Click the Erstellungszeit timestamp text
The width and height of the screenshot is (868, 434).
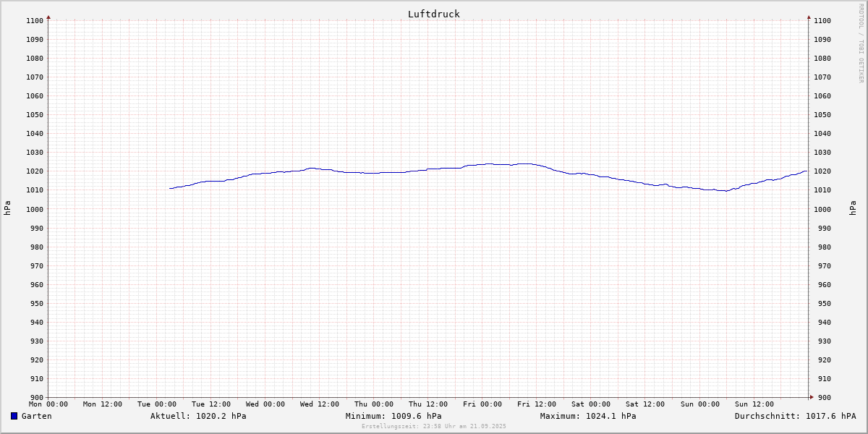[x=434, y=426]
